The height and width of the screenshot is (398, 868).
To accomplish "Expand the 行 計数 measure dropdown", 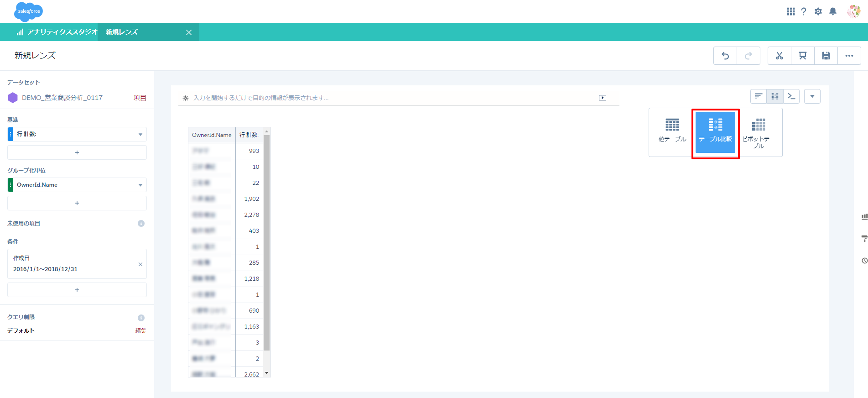I will point(140,134).
